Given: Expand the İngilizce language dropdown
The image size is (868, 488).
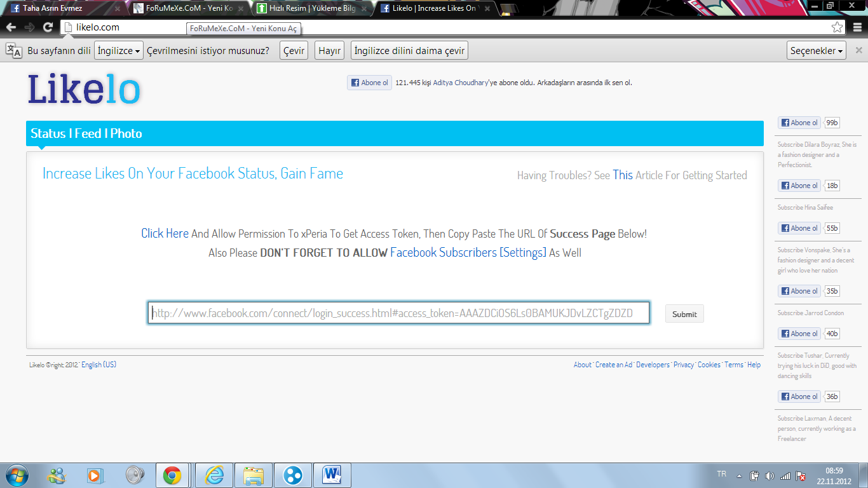Looking at the screenshot, I should pos(119,51).
